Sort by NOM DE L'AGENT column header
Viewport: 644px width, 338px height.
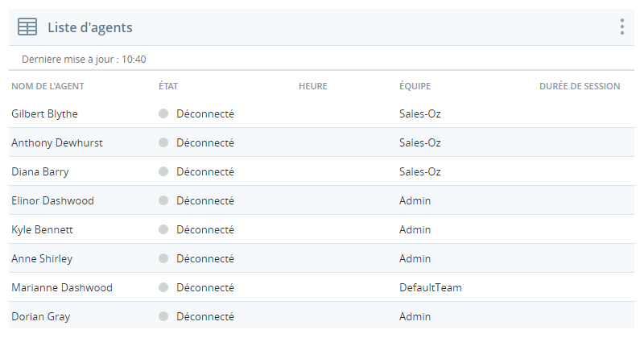tap(47, 86)
